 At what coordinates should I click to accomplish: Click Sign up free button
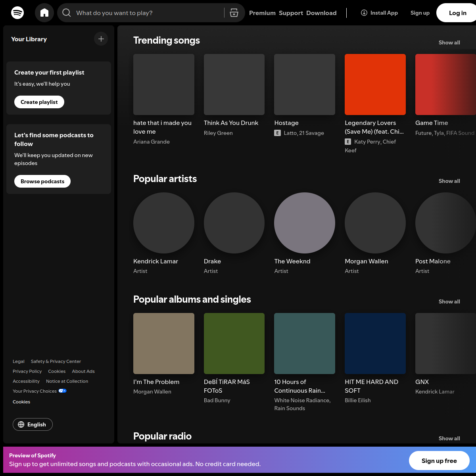(439, 461)
